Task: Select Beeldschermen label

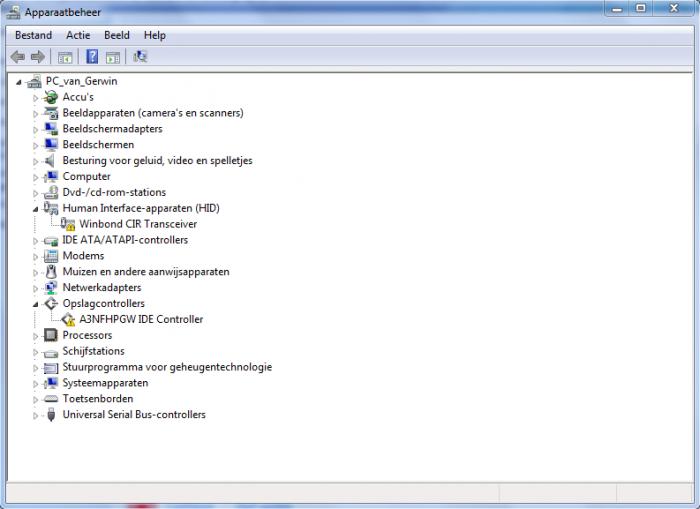Action: click(x=98, y=145)
